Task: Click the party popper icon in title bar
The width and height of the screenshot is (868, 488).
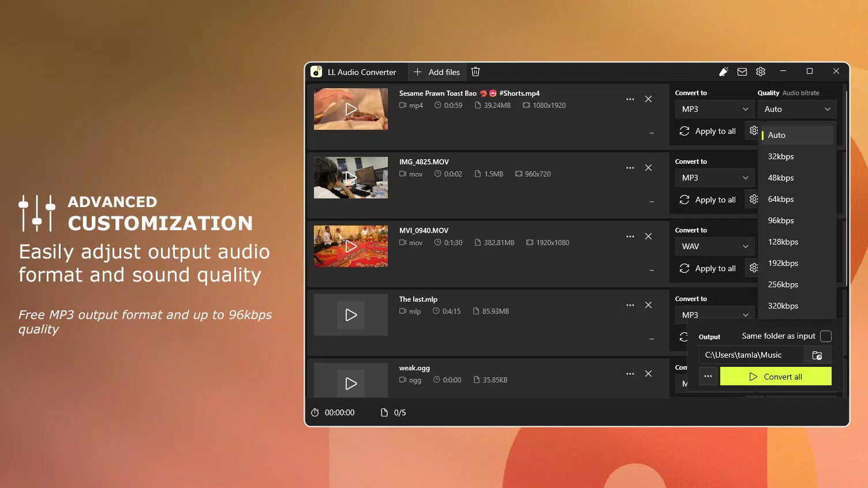Action: coord(724,72)
